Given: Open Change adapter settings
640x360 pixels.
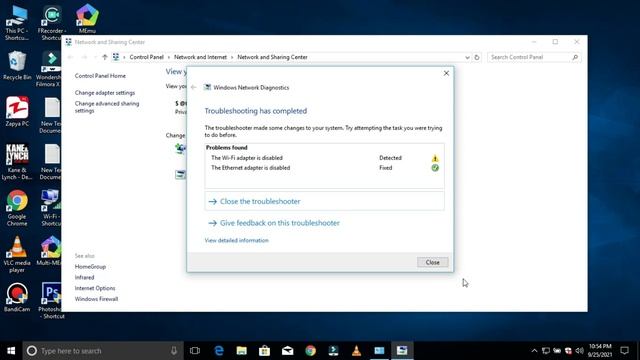Looking at the screenshot, I should (x=104, y=93).
